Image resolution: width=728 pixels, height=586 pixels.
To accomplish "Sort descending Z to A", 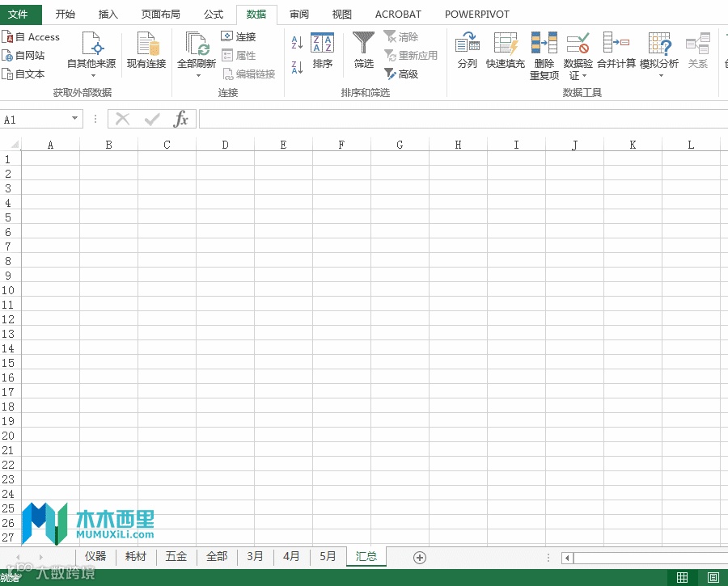I will point(297,67).
